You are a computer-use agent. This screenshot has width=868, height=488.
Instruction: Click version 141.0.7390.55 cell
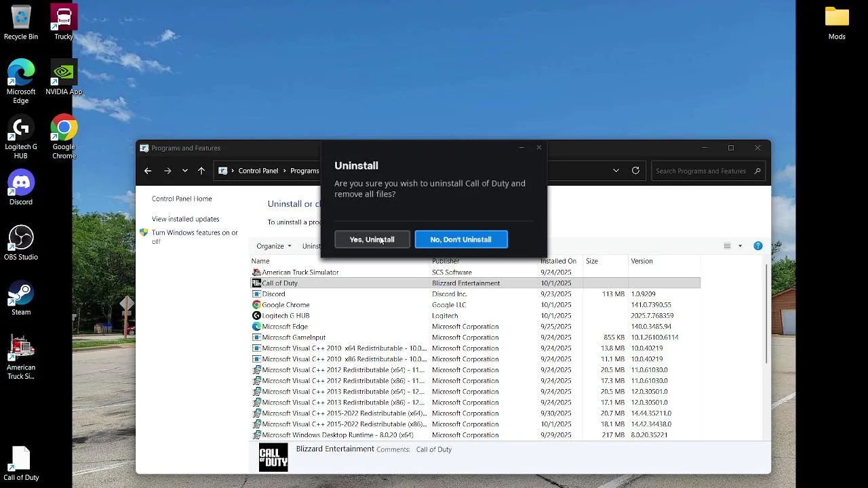click(x=651, y=305)
